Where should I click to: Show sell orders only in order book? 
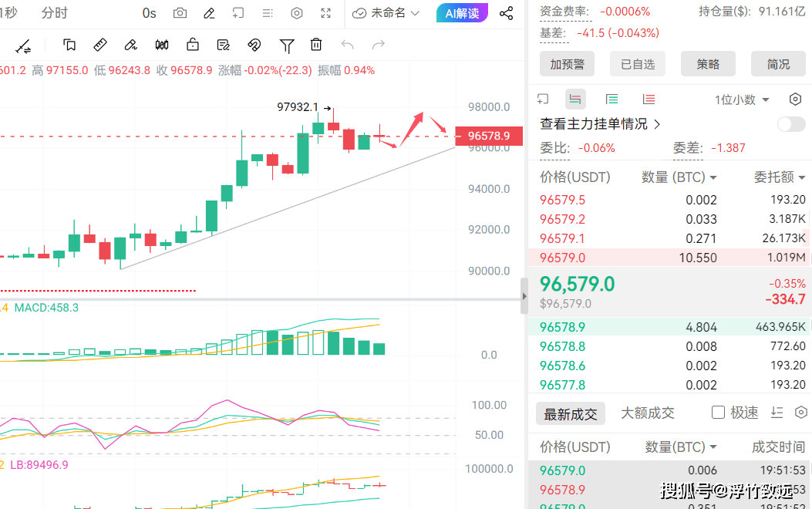point(649,99)
